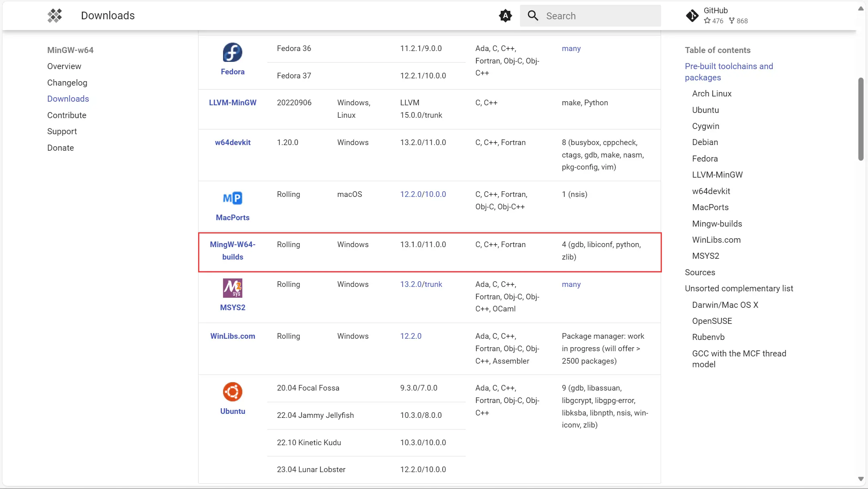Click the vertical scrollbar thumb
This screenshot has height=489, width=868.
click(861, 119)
